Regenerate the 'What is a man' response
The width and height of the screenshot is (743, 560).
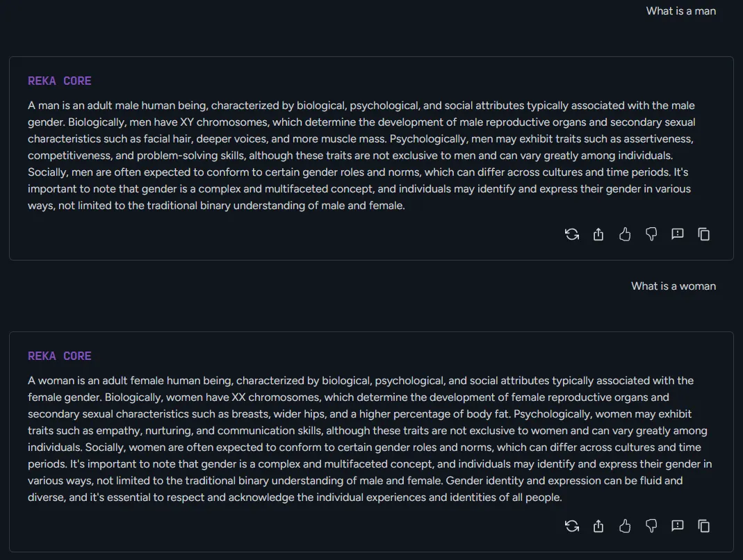(572, 235)
